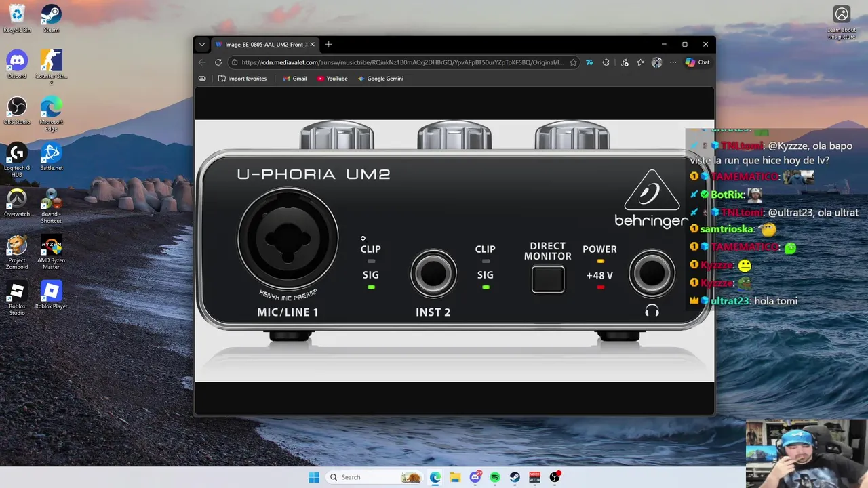Screen dimensions: 868x488
Task: Select the Counter-Strike 2 desktop icon
Action: (51, 67)
